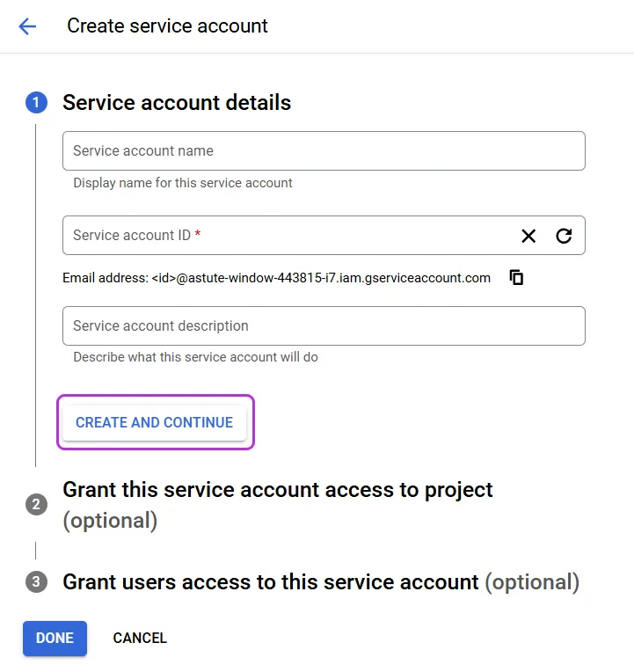This screenshot has height=672, width=634.
Task: Clear the Service account ID field with X
Action: (528, 236)
